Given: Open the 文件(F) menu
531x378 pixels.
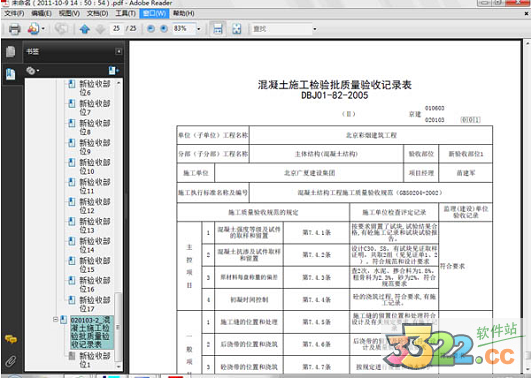Looking at the screenshot, I should coord(14,13).
